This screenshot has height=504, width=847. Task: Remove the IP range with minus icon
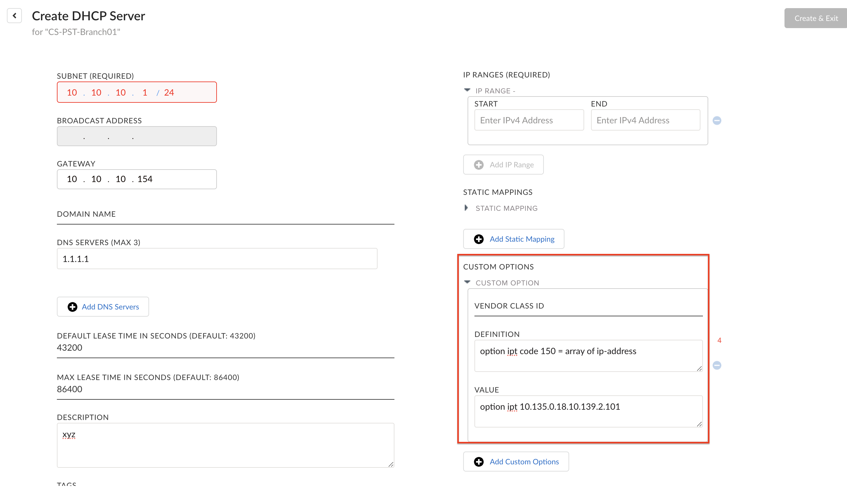pos(717,121)
